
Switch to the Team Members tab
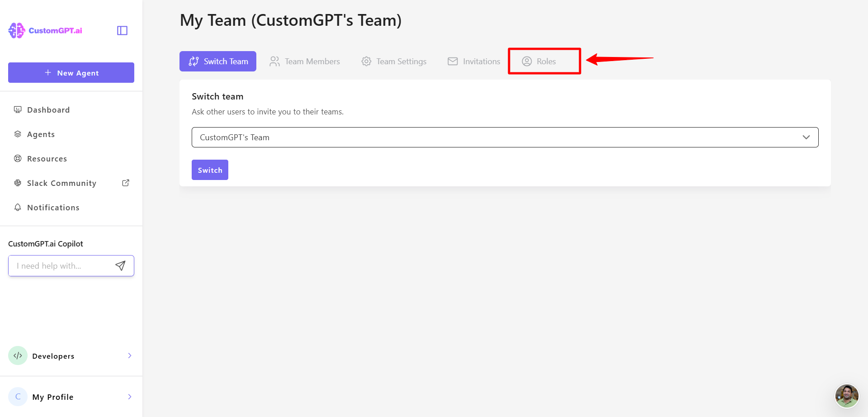click(x=305, y=61)
